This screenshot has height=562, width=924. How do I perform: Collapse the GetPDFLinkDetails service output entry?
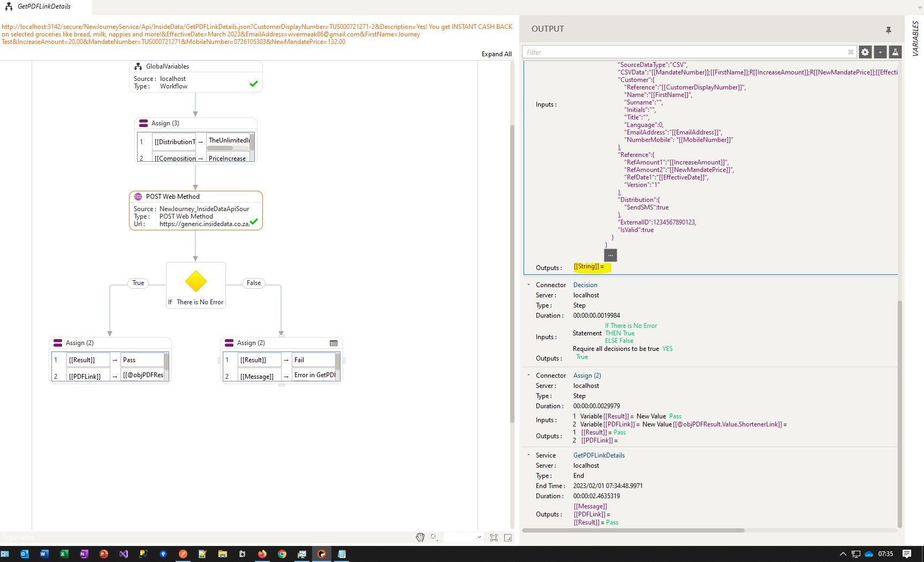pos(528,455)
